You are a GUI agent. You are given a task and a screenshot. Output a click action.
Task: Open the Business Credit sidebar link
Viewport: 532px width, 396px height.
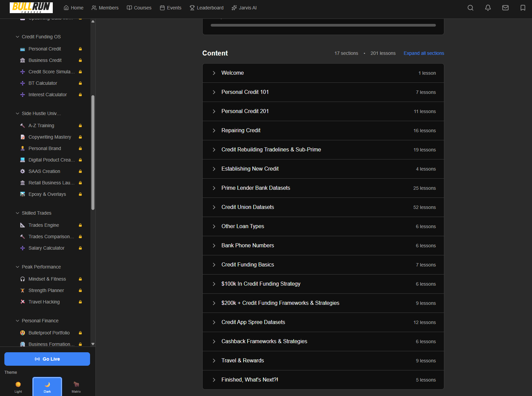point(45,61)
